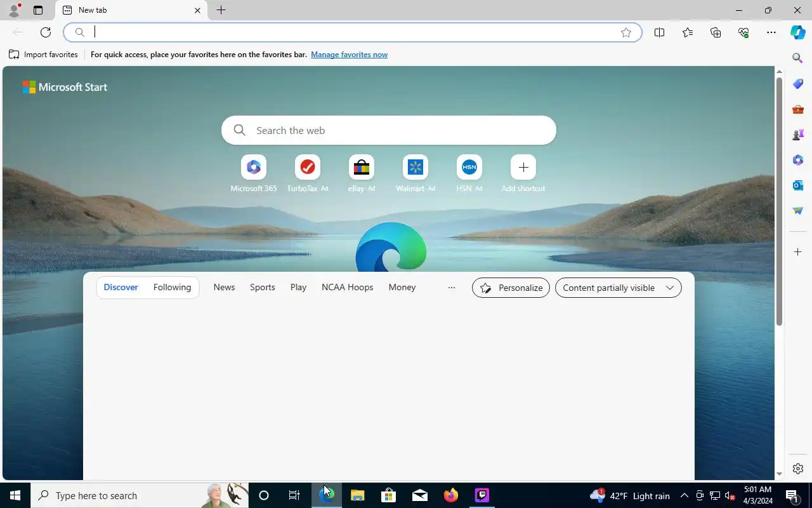Open the News feed tab

point(224,288)
